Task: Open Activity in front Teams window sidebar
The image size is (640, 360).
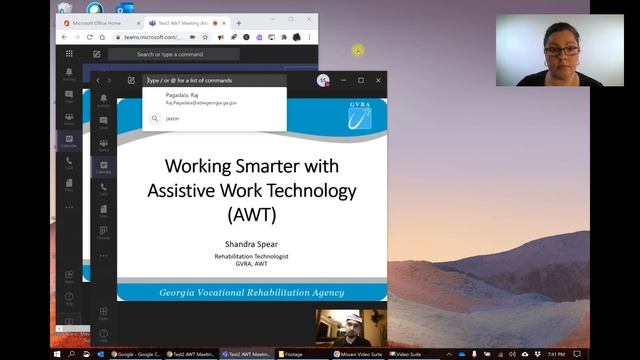Action: [104, 100]
